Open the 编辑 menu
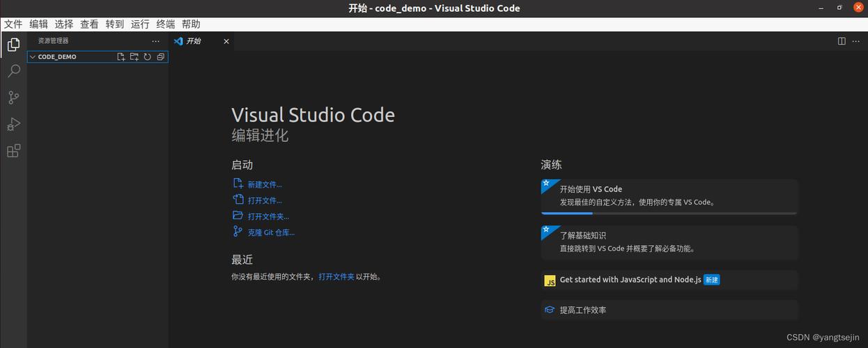868x348 pixels. [x=38, y=24]
